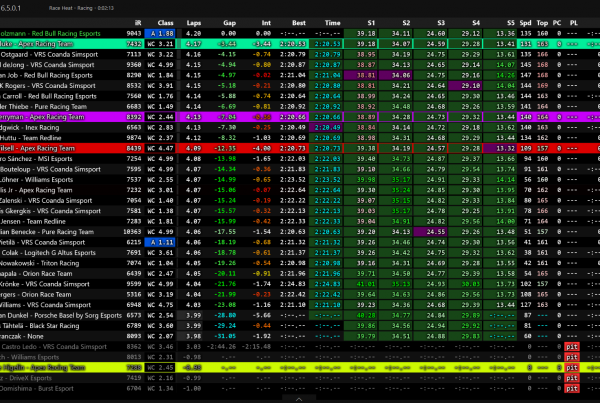Select 'Huttu - Team Redline' driver row
Viewport: 600px width, 403px height.
tap(300, 138)
